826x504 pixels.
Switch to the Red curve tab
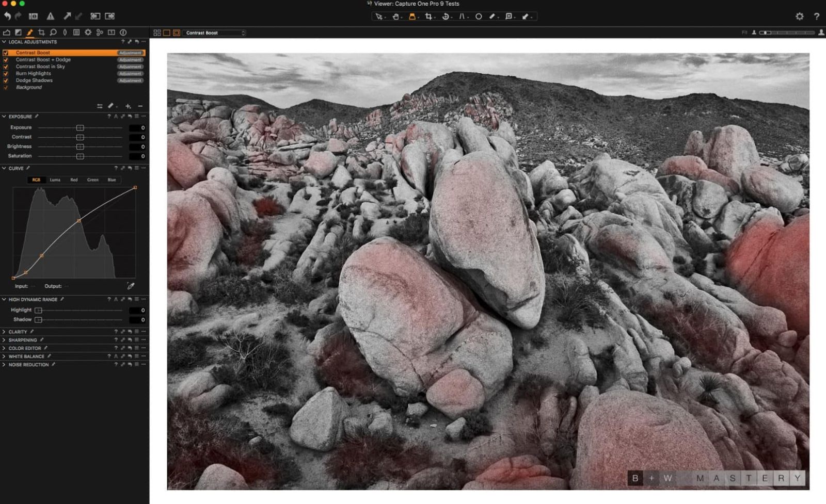[74, 180]
